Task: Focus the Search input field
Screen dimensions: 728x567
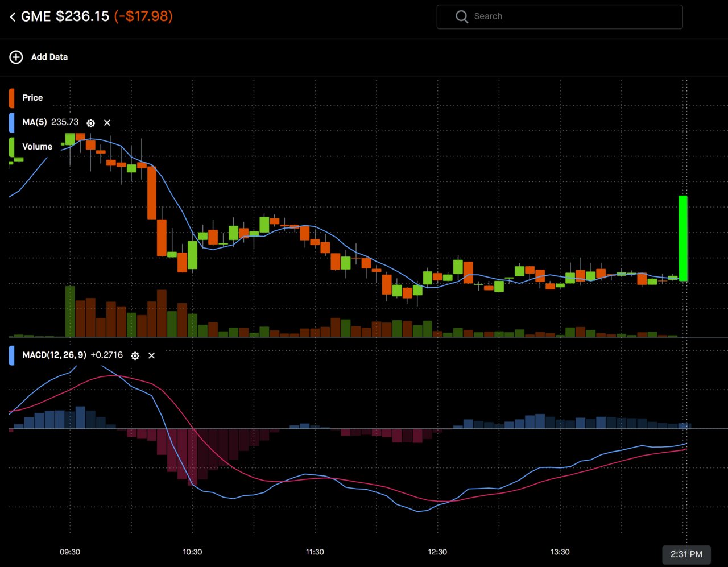Action: click(x=560, y=16)
